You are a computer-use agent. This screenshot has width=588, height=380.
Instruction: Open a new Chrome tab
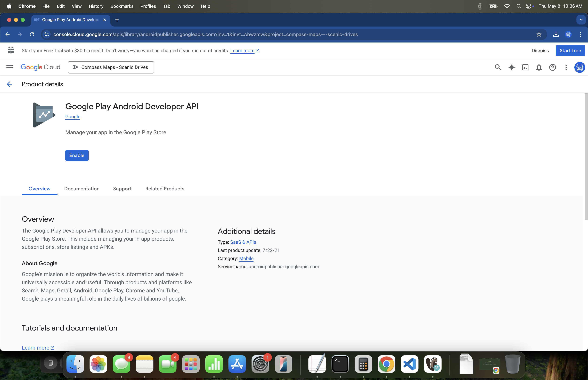coord(117,20)
